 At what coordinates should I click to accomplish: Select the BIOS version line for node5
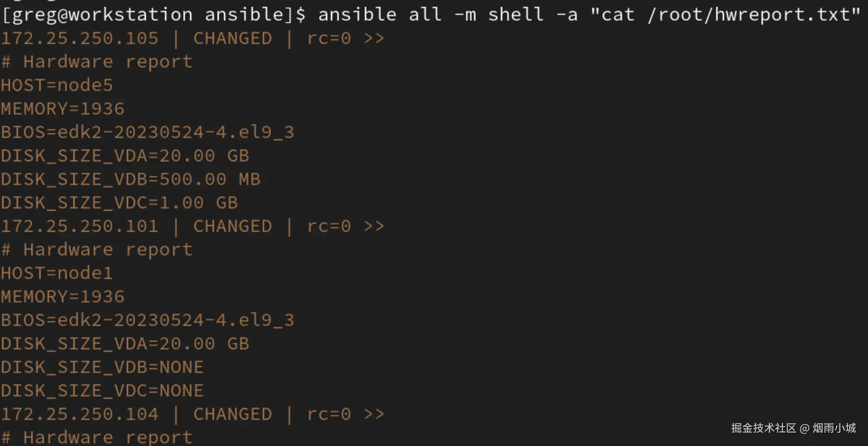click(x=147, y=132)
